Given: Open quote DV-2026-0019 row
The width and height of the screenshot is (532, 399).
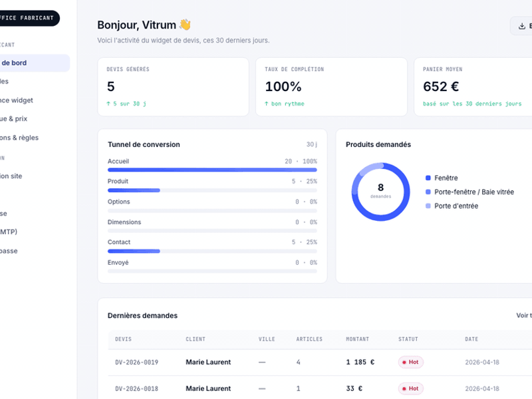Looking at the screenshot, I should tap(136, 362).
